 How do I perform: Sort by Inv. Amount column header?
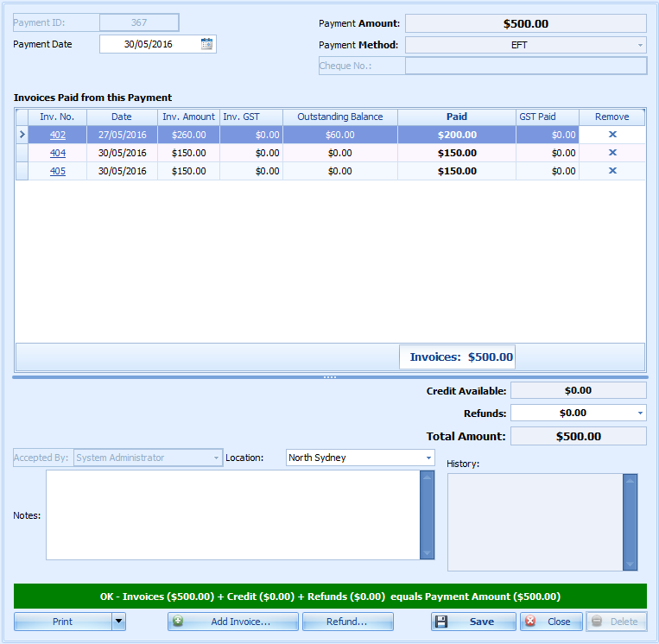(x=188, y=117)
